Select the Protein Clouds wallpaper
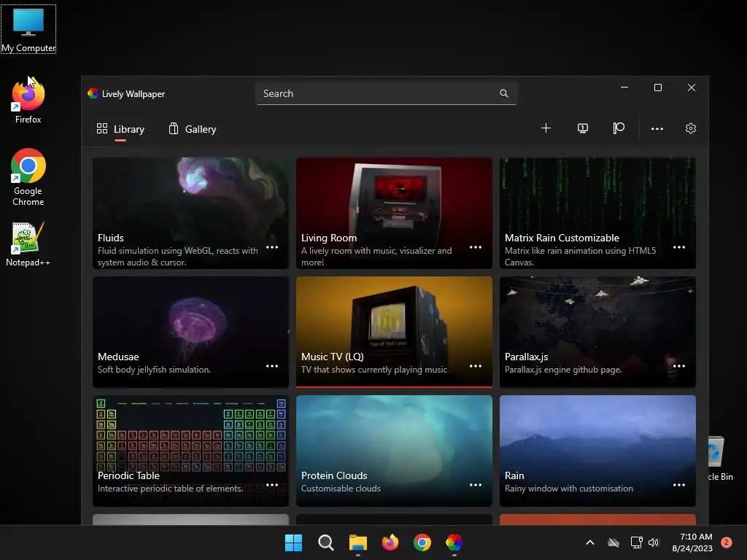 click(394, 451)
